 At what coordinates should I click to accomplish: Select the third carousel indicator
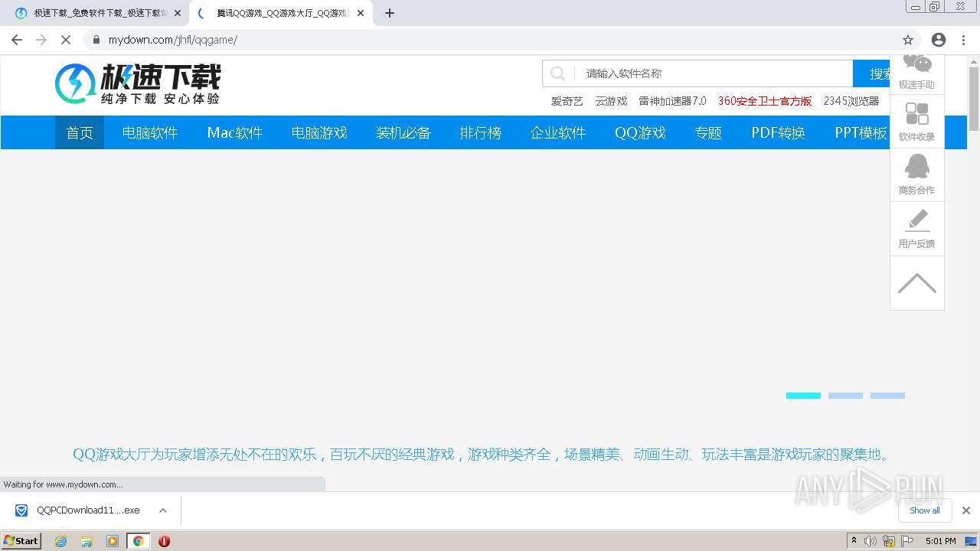(887, 396)
